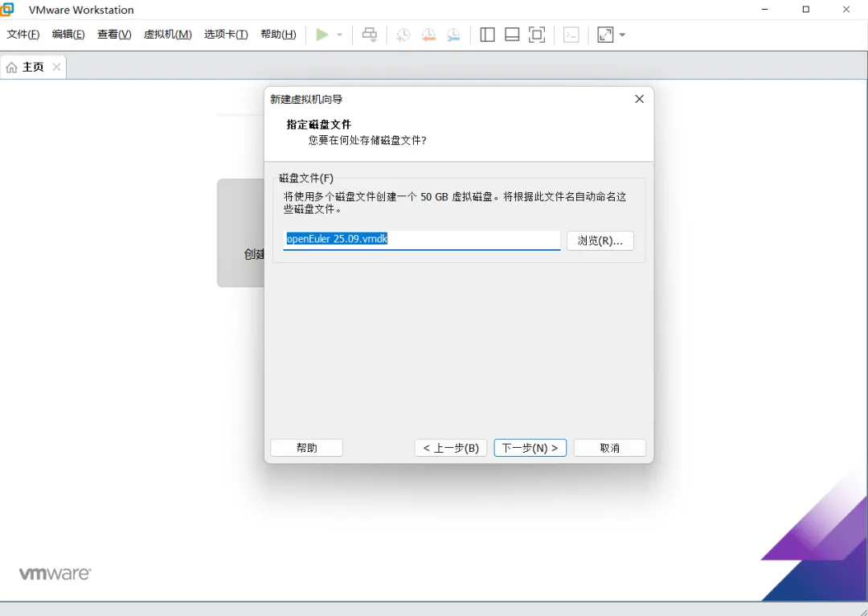
Task: Click the stretch guest display icon
Action: pos(605,35)
